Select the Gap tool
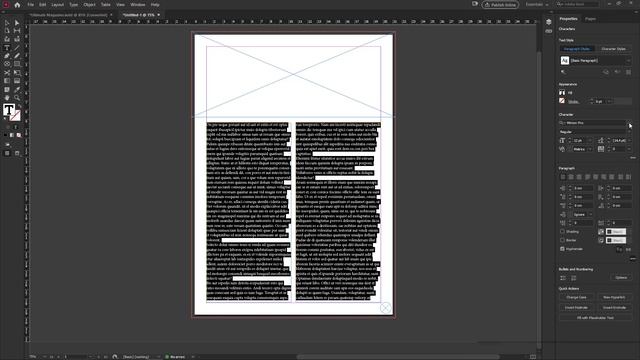 (17, 31)
